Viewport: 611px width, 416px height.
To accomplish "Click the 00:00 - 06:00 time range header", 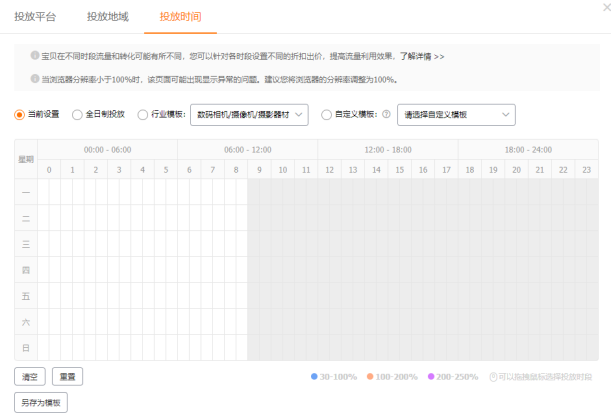I will 108,150.
